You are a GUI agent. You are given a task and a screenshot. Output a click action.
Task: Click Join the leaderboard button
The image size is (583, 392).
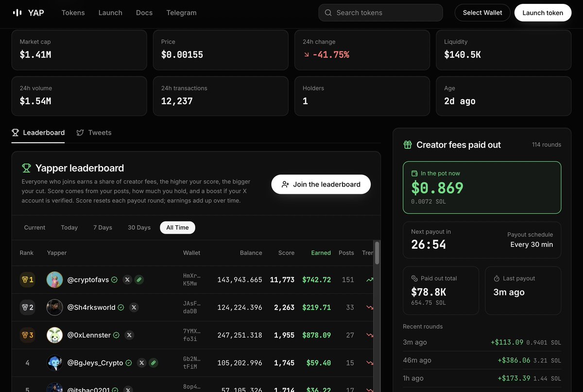click(x=321, y=185)
